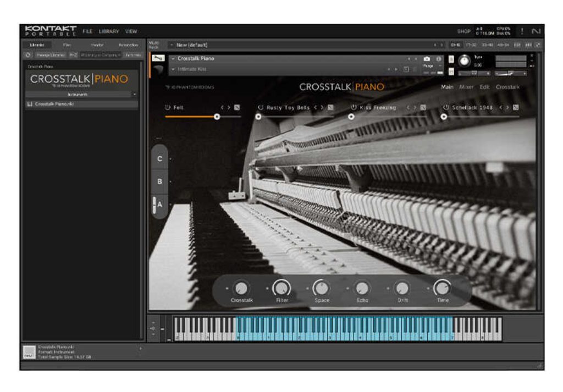The height and width of the screenshot is (392, 563).
Task: Click the Drift knob
Action: tap(402, 288)
